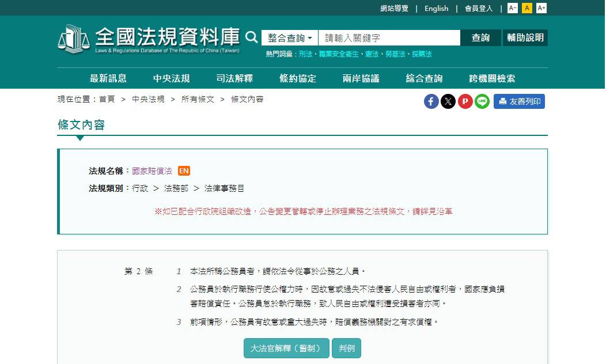Share page via X (Twitter) icon
606x364 pixels.
(448, 101)
